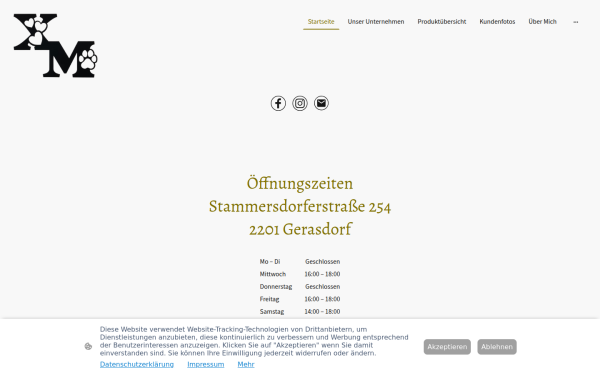The image size is (600, 375).
Task: Open Unser Unternehmen page
Action: point(376,22)
